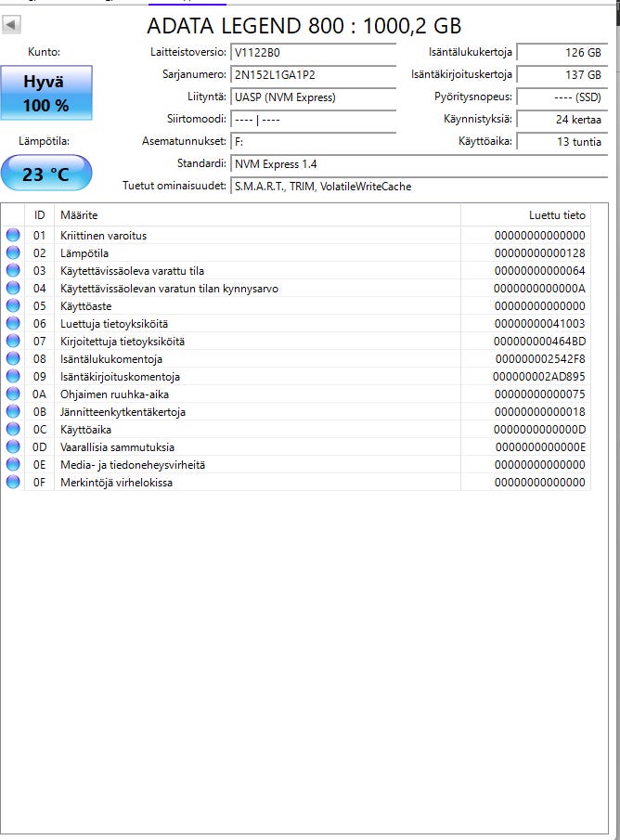Viewport: 620px width, 840px height.
Task: Select the Luettuja tietoyksiköitä attribute name
Action: coord(114,324)
